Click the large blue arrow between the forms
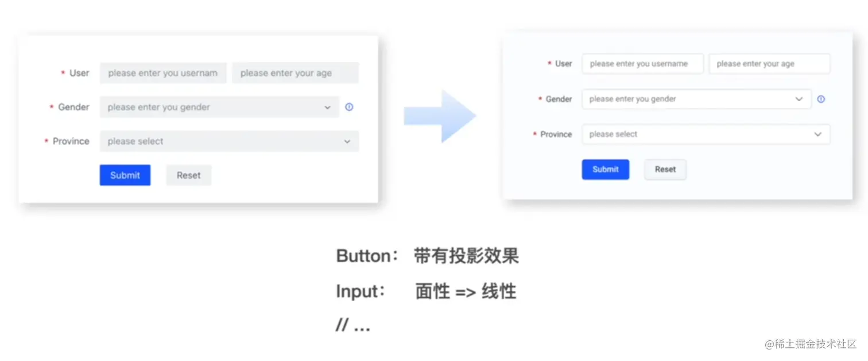The width and height of the screenshot is (868, 361). (440, 116)
